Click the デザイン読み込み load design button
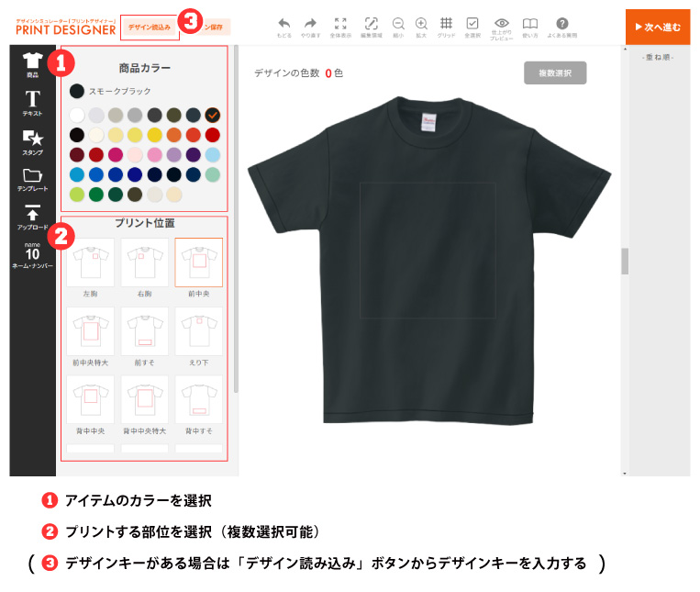 [149, 28]
